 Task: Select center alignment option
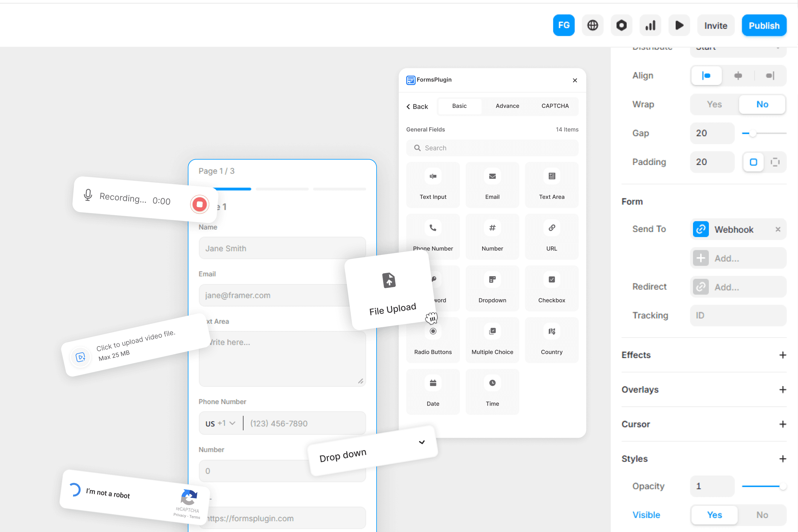738,75
